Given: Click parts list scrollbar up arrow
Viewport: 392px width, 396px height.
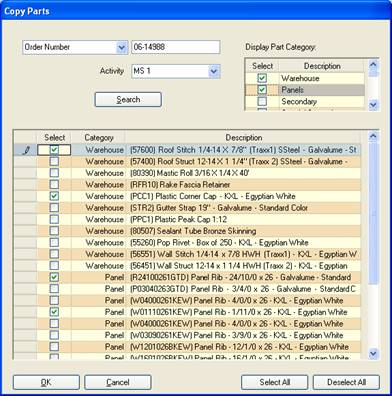Looking at the screenshot, I should [373, 136].
